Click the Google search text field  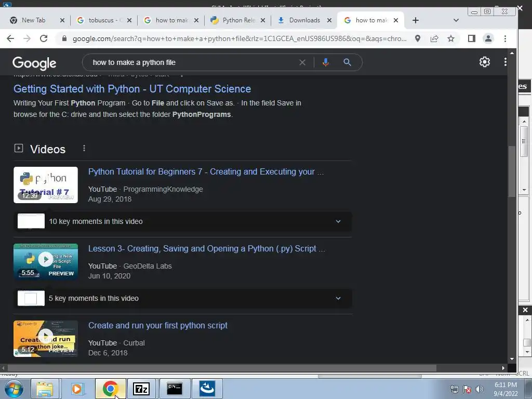(x=193, y=62)
